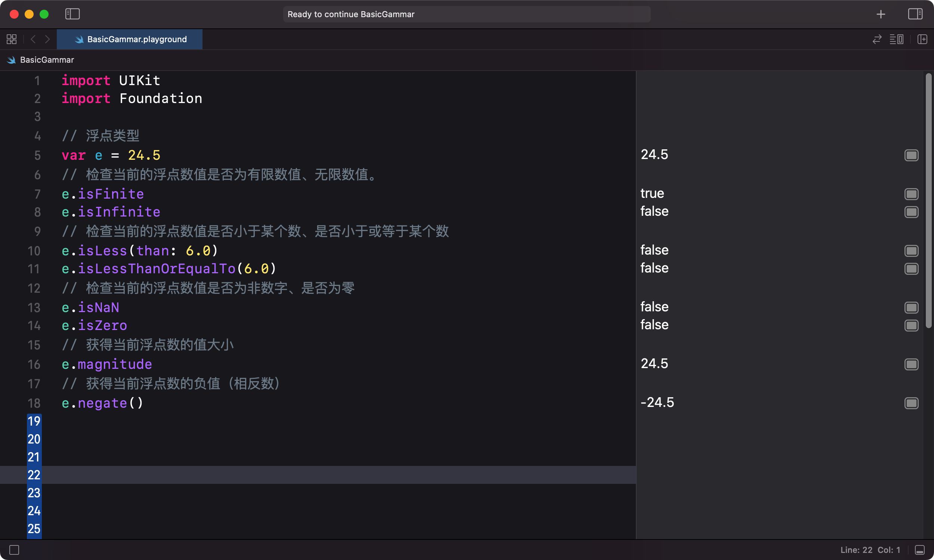Show inline result for e.isLess(than: 6.0)
The image size is (934, 560).
(911, 251)
